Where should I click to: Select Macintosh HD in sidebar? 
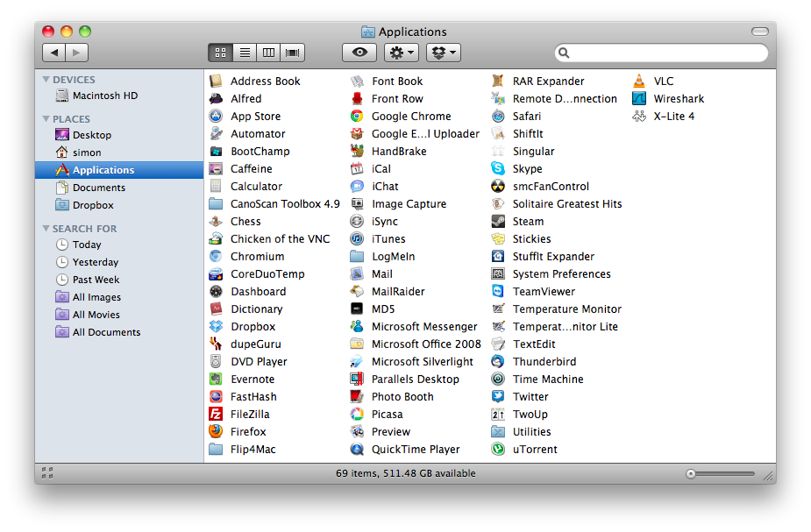point(119,96)
